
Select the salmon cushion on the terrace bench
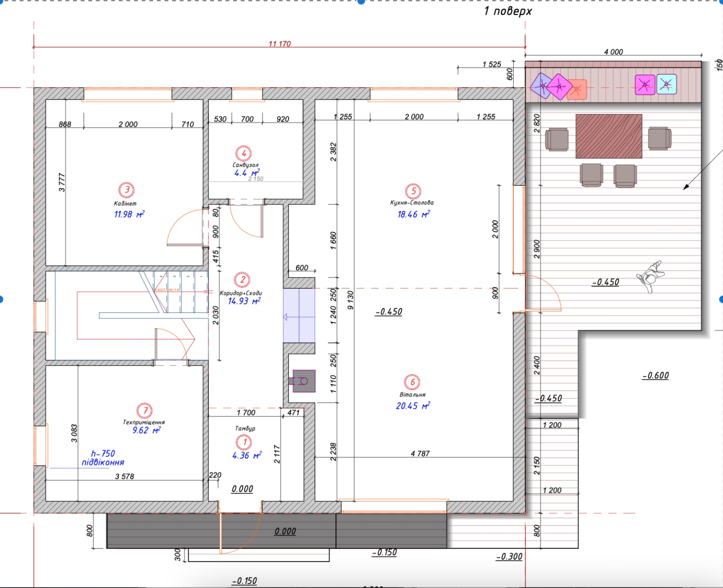pyautogui.click(x=578, y=90)
